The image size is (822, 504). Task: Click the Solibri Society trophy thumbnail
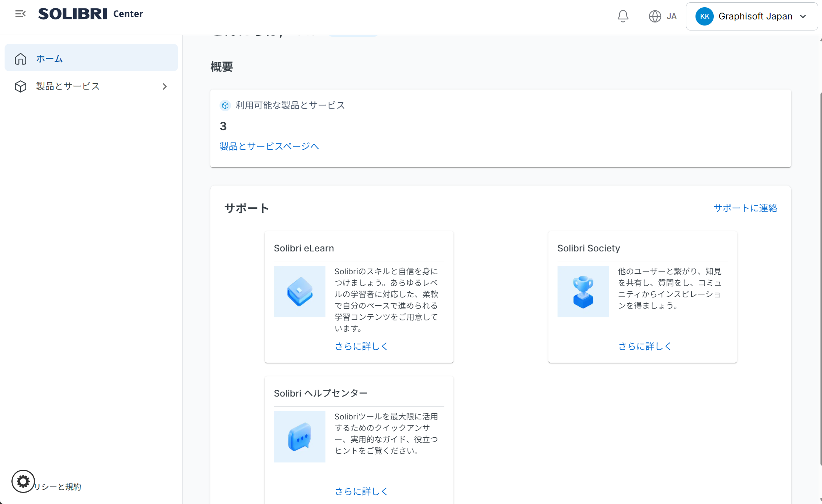coord(583,291)
